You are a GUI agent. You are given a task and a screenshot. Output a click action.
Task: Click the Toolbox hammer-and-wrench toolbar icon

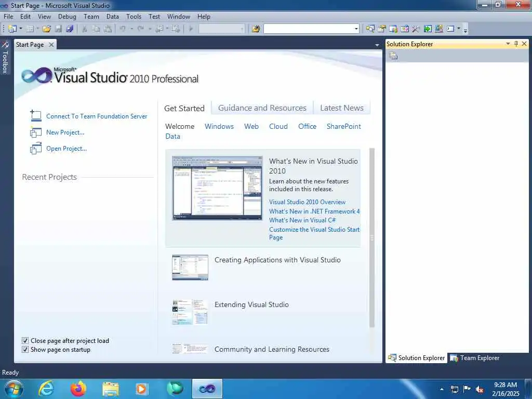(416, 29)
